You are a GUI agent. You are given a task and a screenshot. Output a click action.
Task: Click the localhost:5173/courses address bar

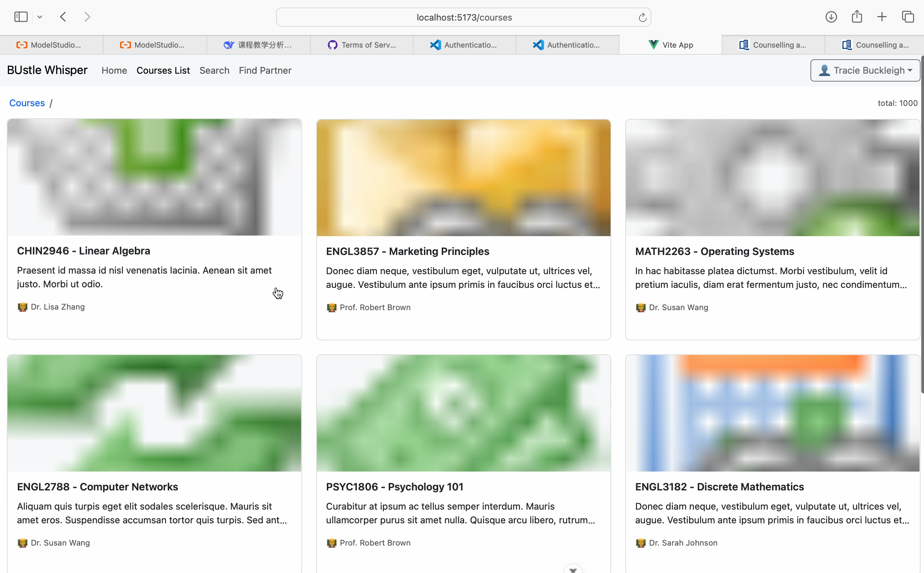pyautogui.click(x=463, y=17)
